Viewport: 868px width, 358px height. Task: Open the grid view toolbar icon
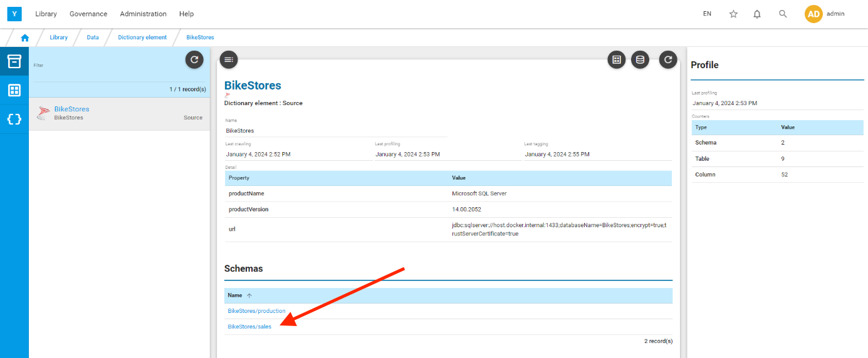click(617, 59)
